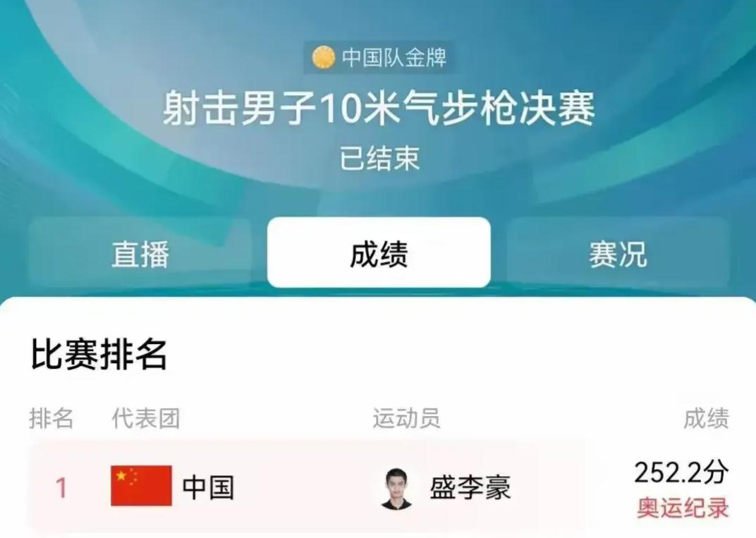This screenshot has height=538, width=756.
Task: Click the 比赛排名 section heading
Action: pos(99,355)
